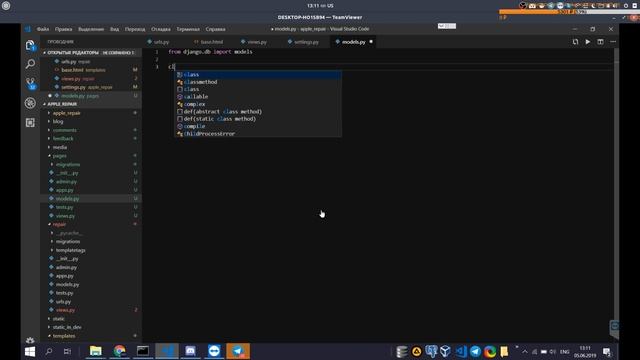This screenshot has height=360, width=640.
Task: Open the Вид menu
Action: (115, 29)
